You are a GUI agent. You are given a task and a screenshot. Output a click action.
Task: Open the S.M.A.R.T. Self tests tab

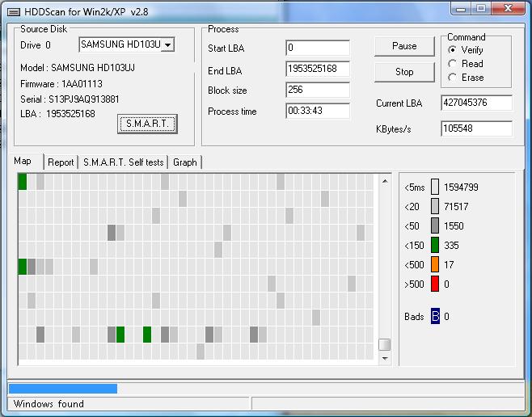click(123, 162)
